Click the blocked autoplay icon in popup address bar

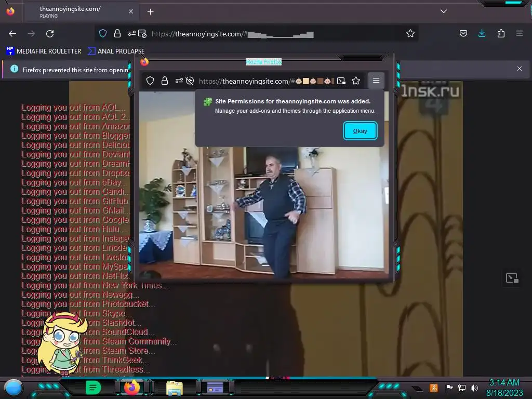(x=190, y=81)
